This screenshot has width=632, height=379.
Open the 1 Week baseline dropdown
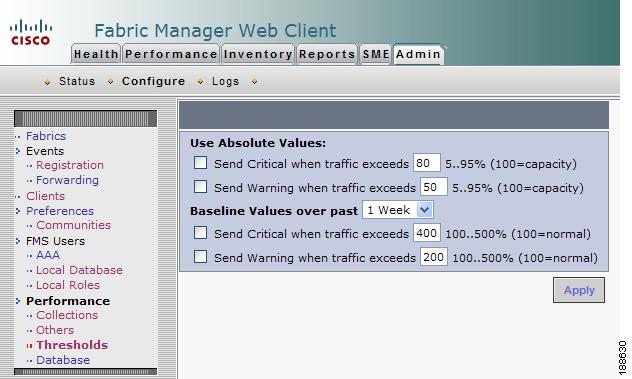pos(398,210)
